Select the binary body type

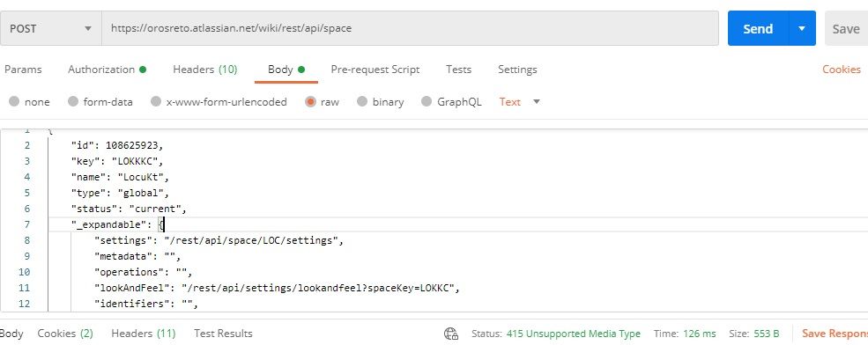click(381, 102)
